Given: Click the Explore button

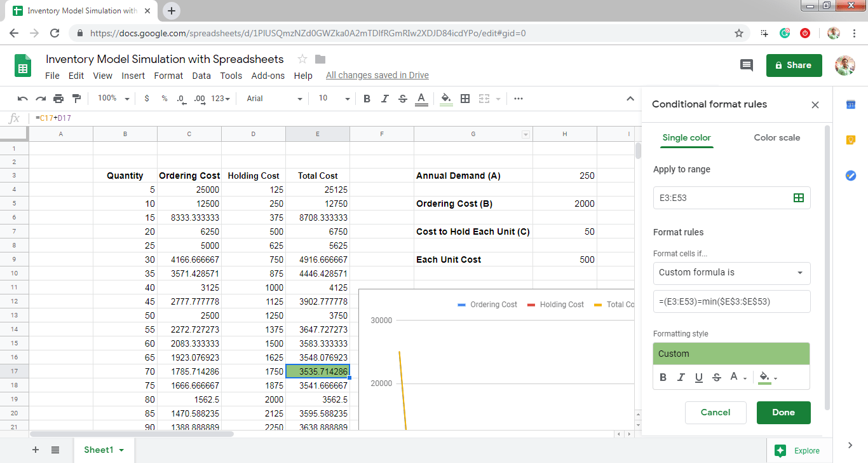Looking at the screenshot, I should point(798,450).
